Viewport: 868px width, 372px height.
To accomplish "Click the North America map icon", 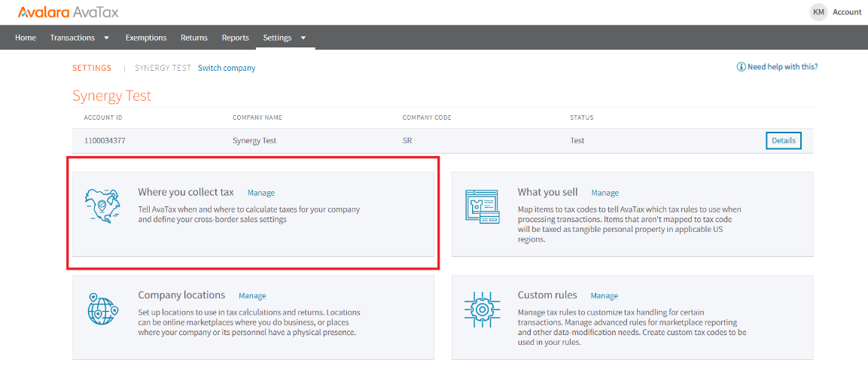I will (x=103, y=206).
